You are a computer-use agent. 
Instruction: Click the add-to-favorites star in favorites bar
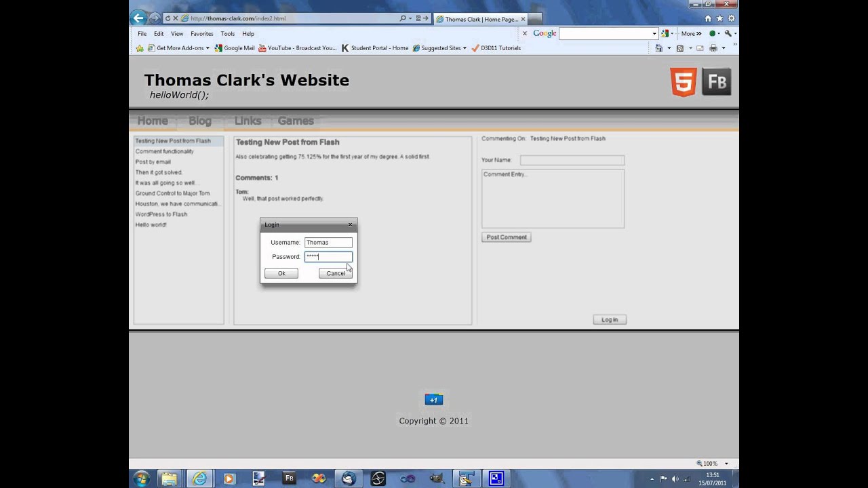point(140,48)
